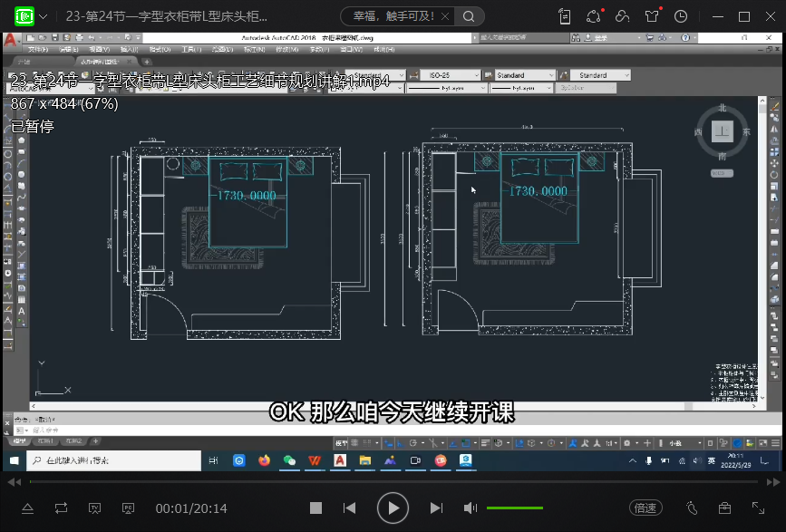Mute the player volume
Viewport: 786px width, 532px height.
click(x=471, y=508)
